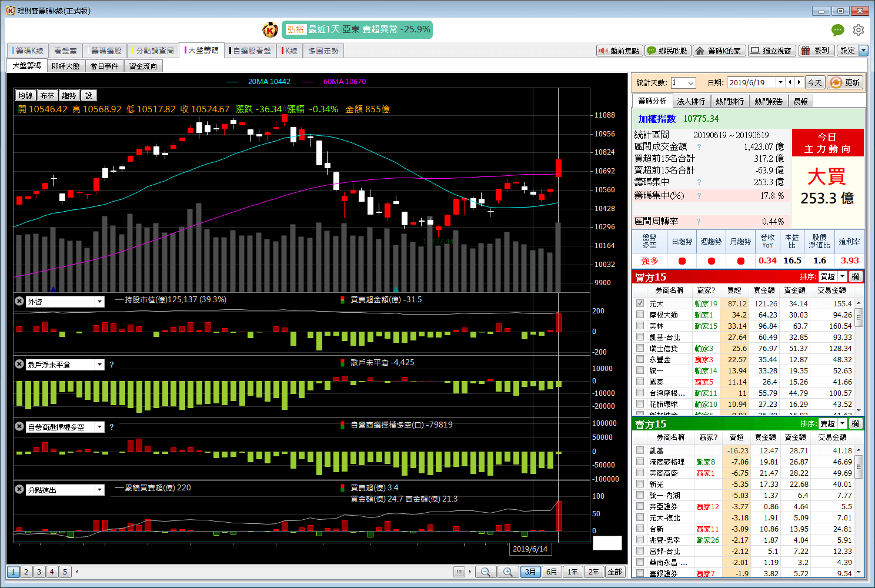This screenshot has width=875, height=588.
Task: Toggle the 均線 chart overlay button
Action: (25, 95)
